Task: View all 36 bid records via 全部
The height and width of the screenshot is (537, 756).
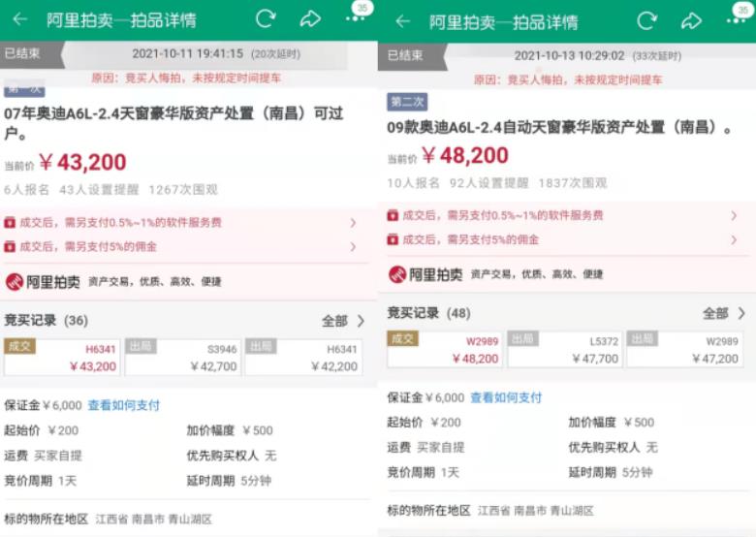Action: point(343,321)
